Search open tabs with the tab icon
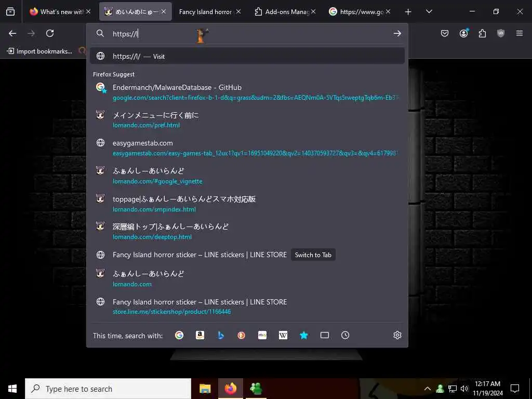 point(325,335)
